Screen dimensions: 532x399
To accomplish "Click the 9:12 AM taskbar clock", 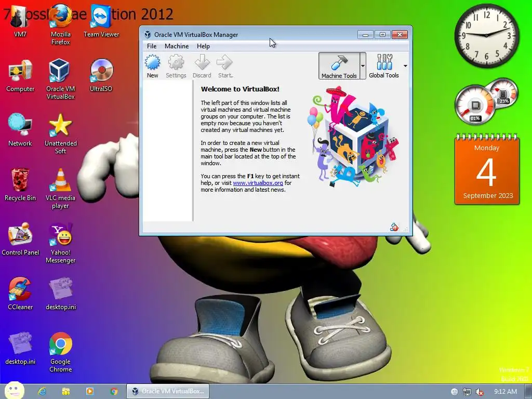I will tap(505, 392).
